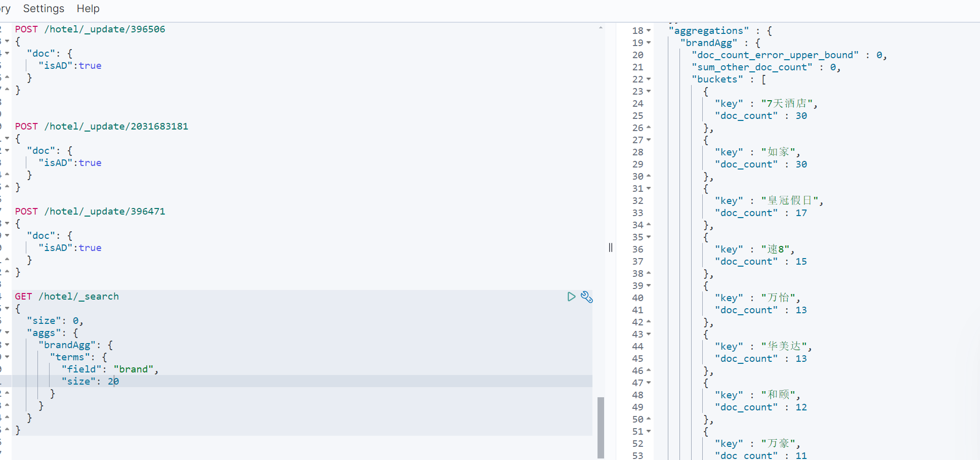Open the Settings menu
980x460 pixels.
pos(44,9)
